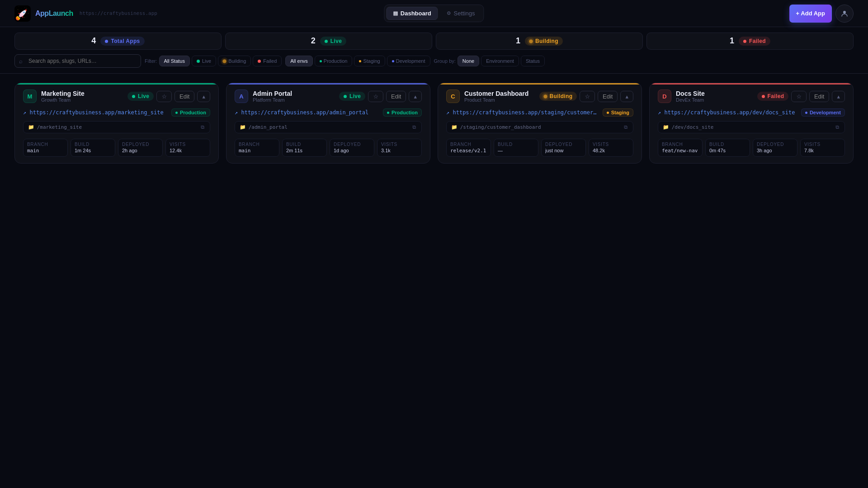Click the Total Apps stat card
Image resolution: width=868 pixels, height=488 pixels.
(x=118, y=41)
